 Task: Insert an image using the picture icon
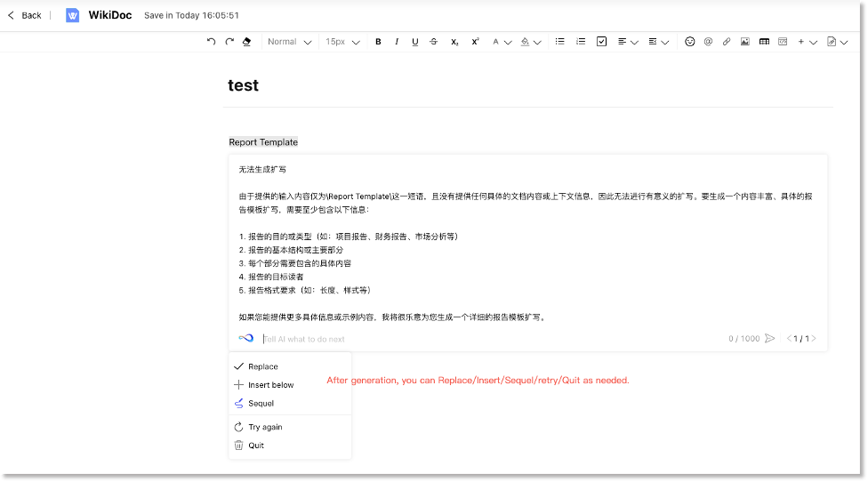click(745, 42)
